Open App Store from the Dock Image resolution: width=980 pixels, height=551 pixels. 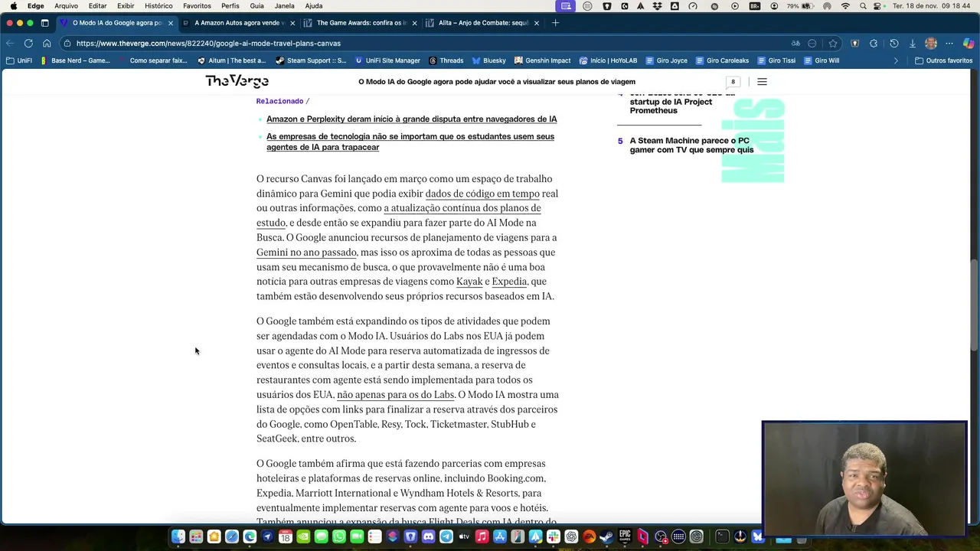(499, 536)
